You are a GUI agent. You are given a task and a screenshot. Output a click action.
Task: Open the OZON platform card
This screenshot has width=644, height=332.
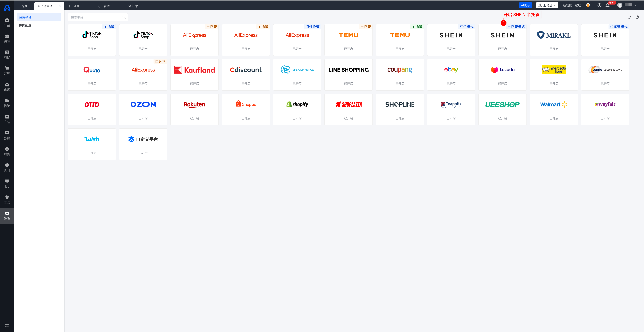tap(143, 109)
